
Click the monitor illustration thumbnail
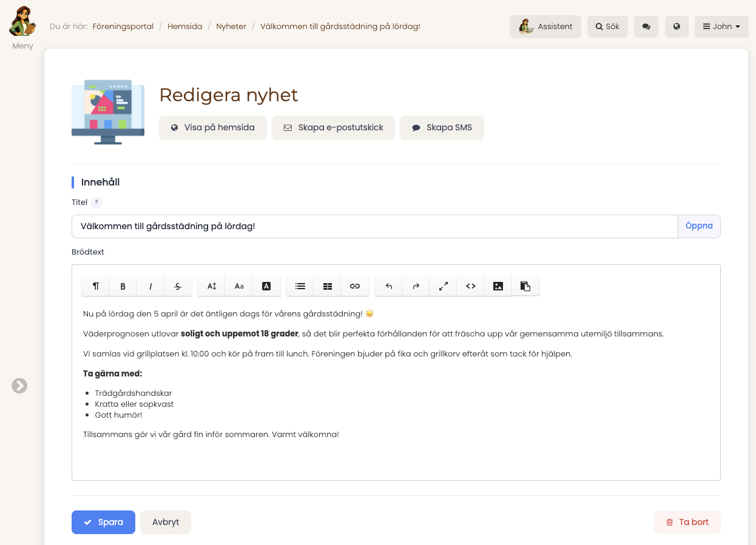pyautogui.click(x=108, y=112)
